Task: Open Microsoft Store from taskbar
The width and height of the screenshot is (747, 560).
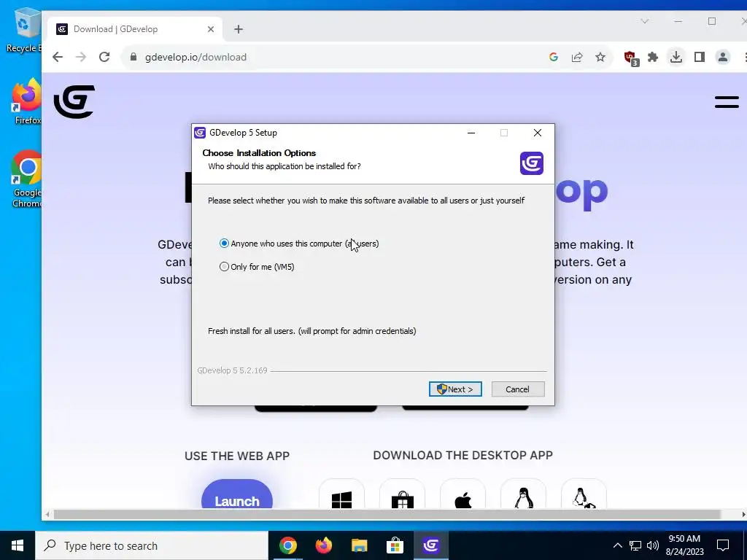Action: coord(395,545)
